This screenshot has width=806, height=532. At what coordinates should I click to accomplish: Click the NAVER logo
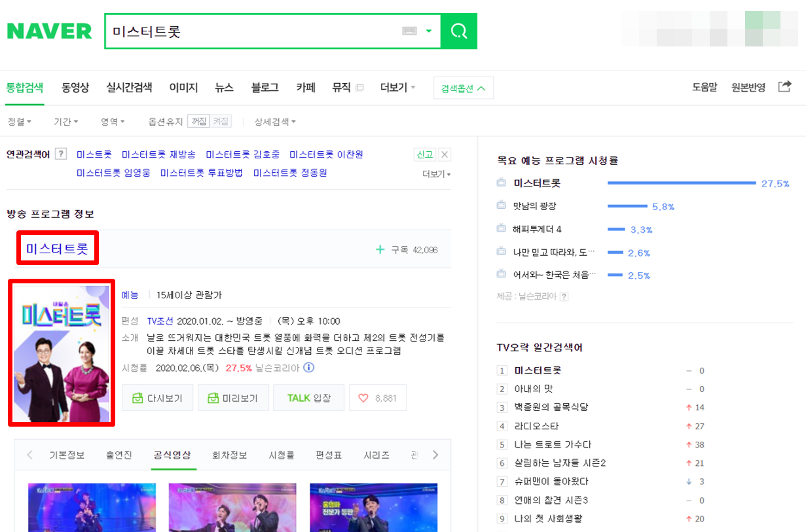point(49,31)
